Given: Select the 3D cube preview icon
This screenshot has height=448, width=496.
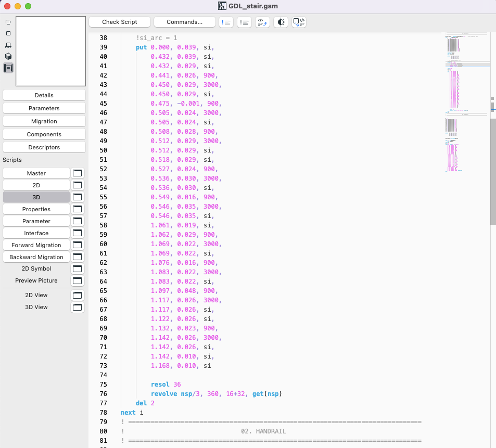Looking at the screenshot, I should 8,56.
